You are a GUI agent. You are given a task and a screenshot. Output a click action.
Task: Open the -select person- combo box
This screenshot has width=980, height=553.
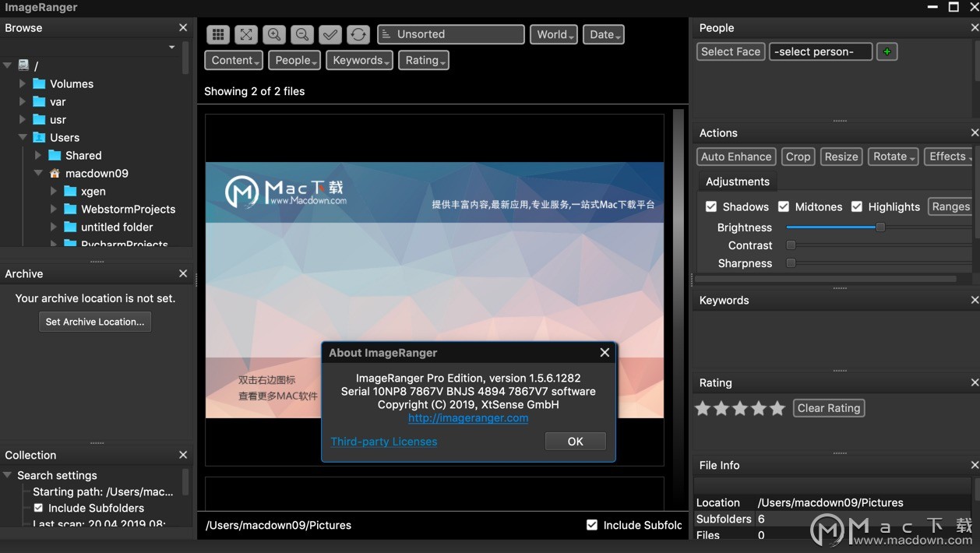click(820, 51)
